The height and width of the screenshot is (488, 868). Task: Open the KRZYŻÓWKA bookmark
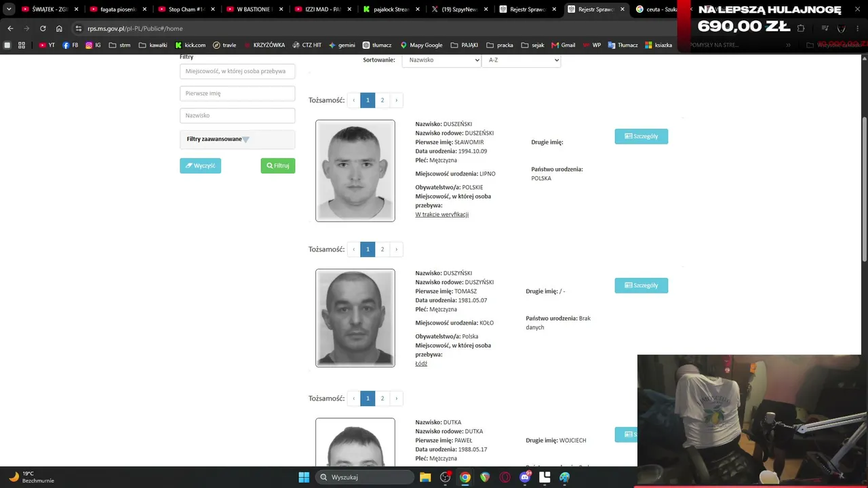click(x=264, y=45)
